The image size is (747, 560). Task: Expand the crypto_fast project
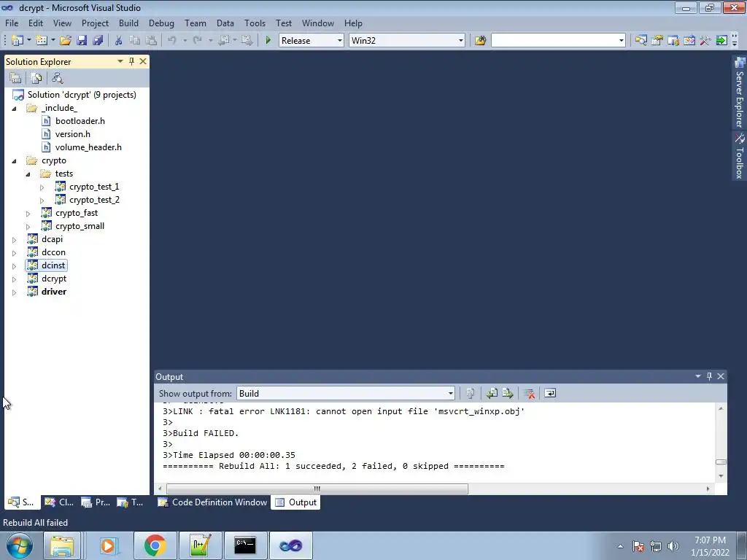(28, 214)
